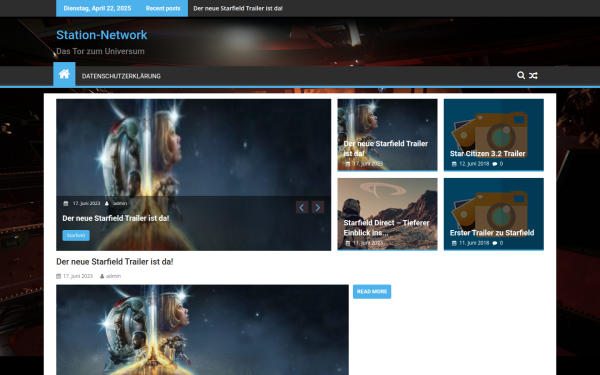Click the random post shuffle icon
600x375 pixels.
[533, 75]
